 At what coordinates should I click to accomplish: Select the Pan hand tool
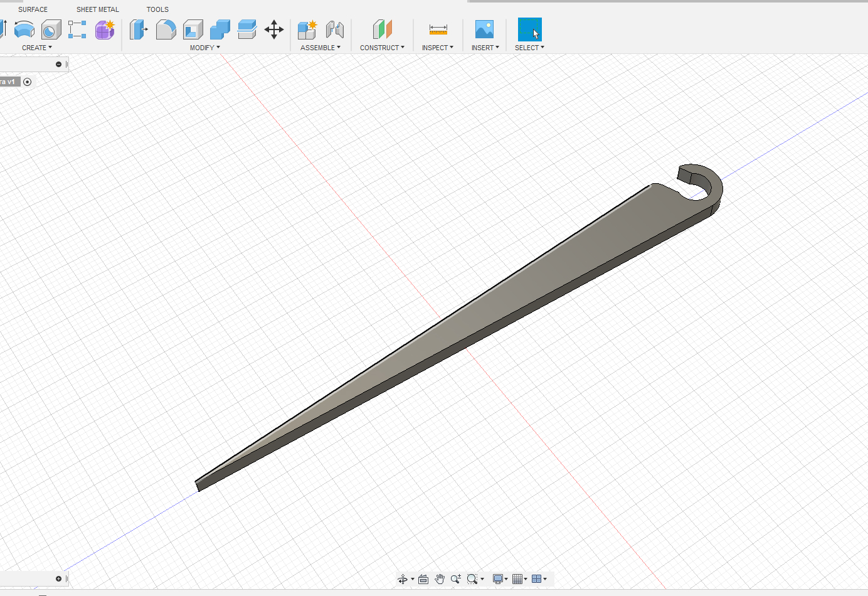tap(440, 579)
